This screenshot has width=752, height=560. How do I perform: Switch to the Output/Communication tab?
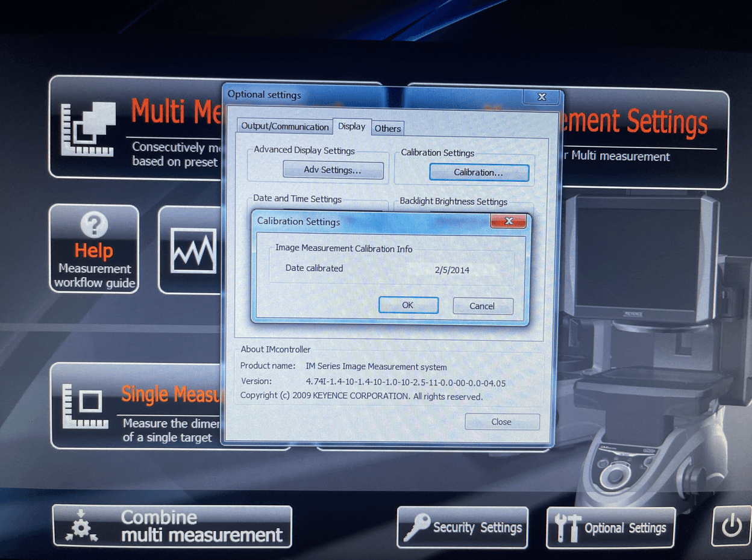coord(284,126)
